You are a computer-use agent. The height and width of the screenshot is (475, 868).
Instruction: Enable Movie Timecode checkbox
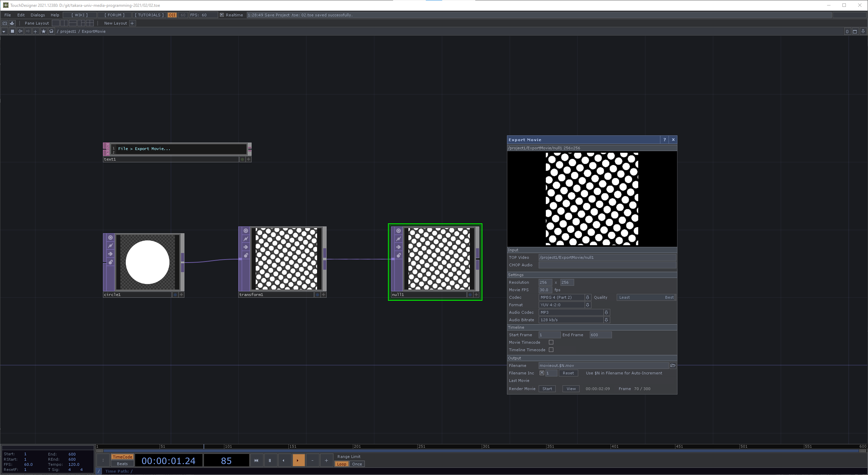[551, 342]
